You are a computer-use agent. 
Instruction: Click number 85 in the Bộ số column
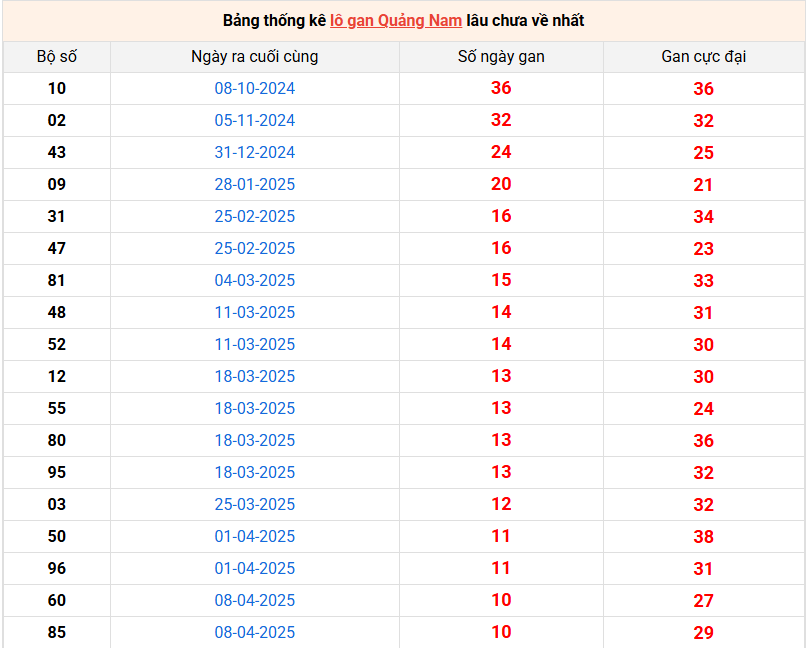(x=57, y=632)
